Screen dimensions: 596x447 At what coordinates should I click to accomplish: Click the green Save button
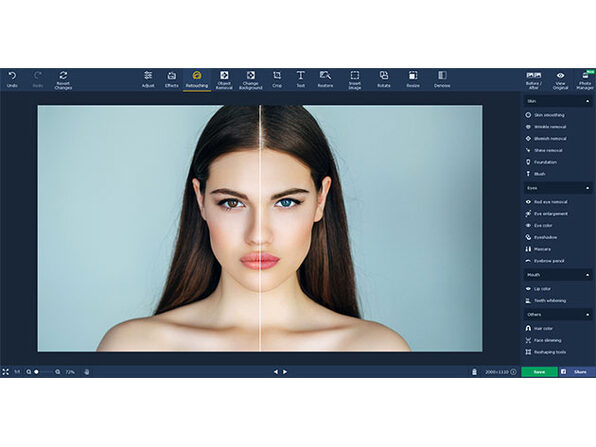click(x=539, y=372)
